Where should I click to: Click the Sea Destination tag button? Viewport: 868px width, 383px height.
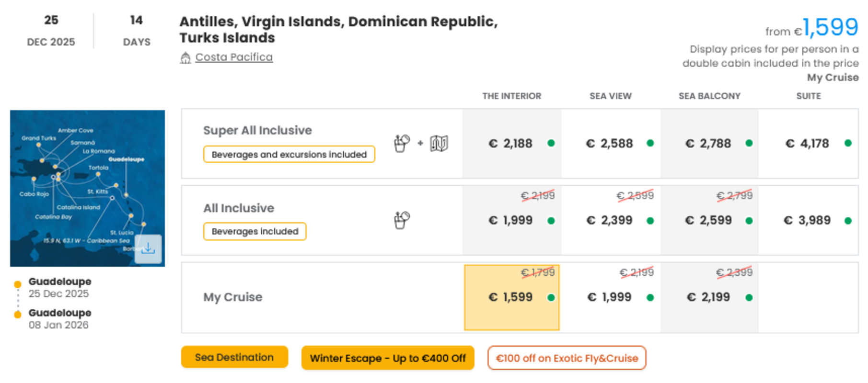(x=234, y=357)
